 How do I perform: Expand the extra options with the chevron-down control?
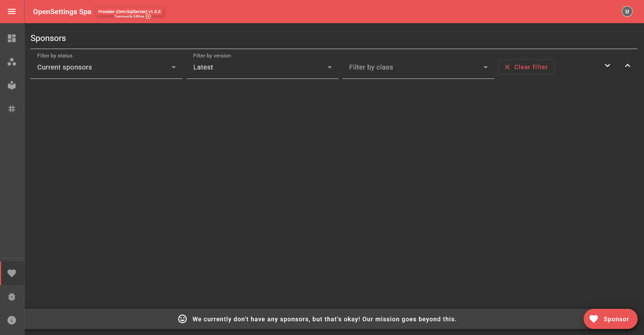coord(607,65)
